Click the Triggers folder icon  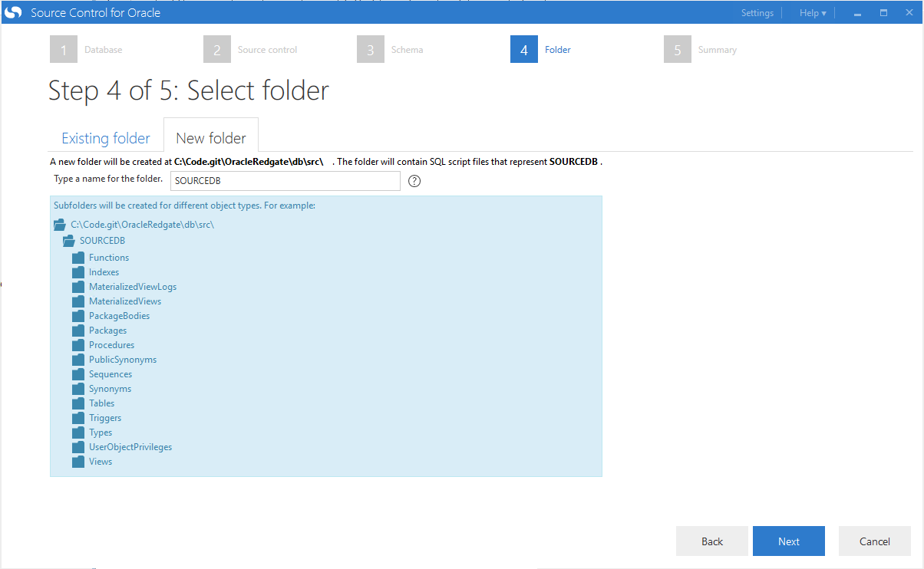coord(78,418)
